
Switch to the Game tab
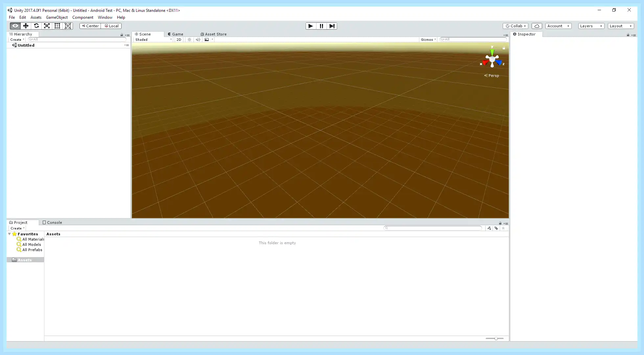click(175, 34)
